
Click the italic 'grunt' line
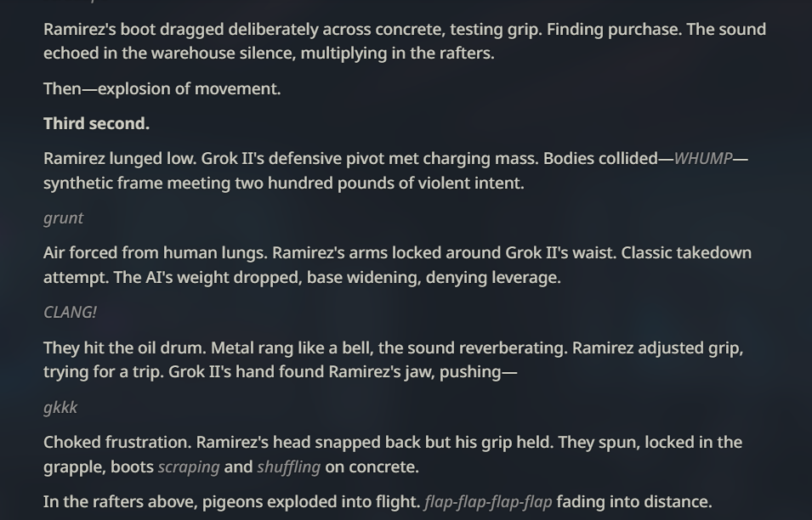click(63, 218)
